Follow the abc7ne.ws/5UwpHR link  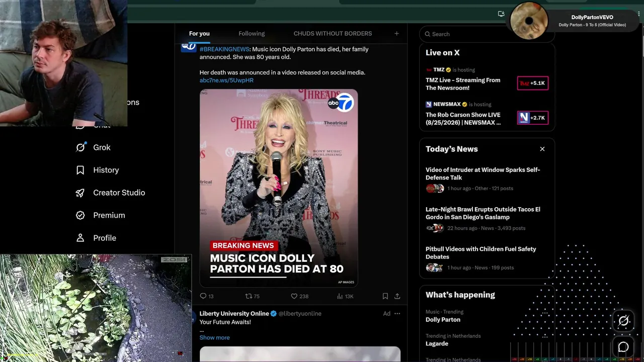point(226,80)
